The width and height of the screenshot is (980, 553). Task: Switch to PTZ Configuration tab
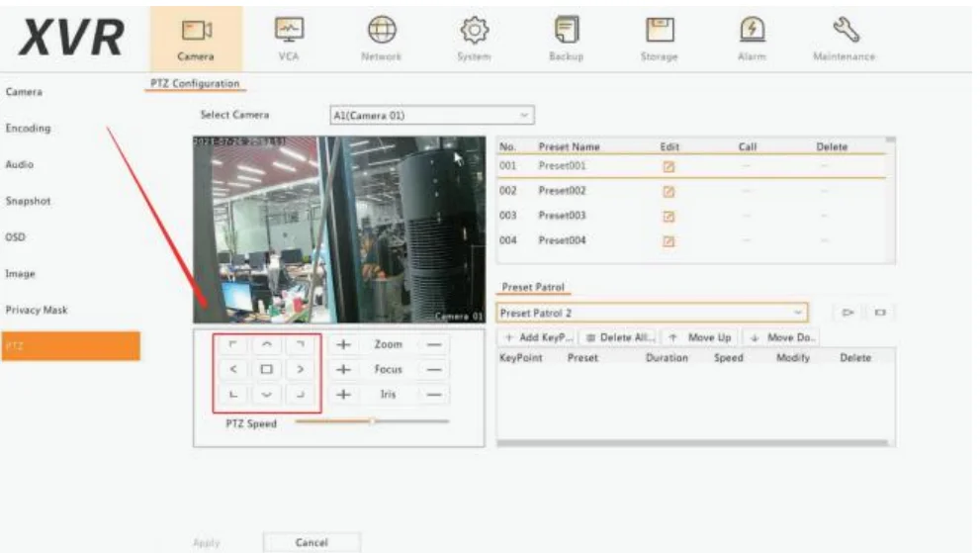[x=195, y=83]
